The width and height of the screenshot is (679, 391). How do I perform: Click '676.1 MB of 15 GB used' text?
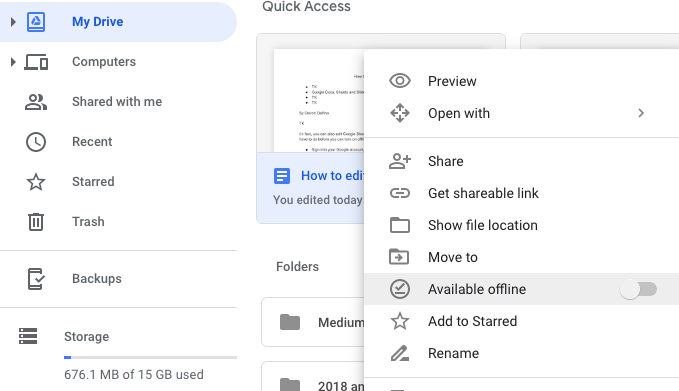pyautogui.click(x=133, y=375)
